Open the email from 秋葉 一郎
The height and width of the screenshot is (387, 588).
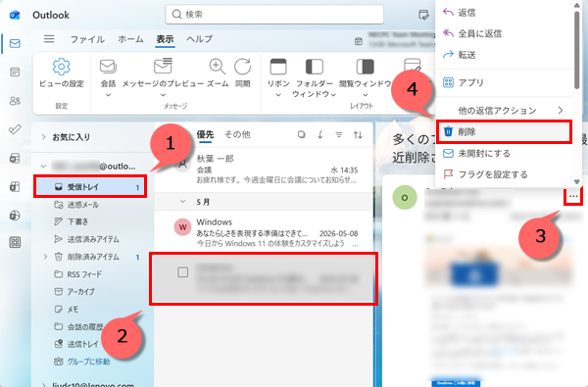(x=264, y=169)
